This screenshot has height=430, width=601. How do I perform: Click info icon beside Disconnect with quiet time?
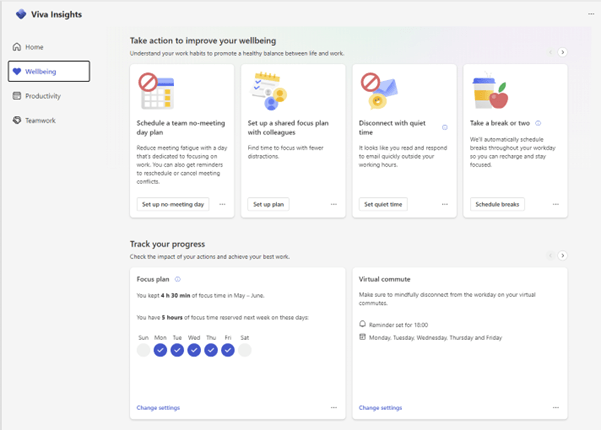click(445, 127)
